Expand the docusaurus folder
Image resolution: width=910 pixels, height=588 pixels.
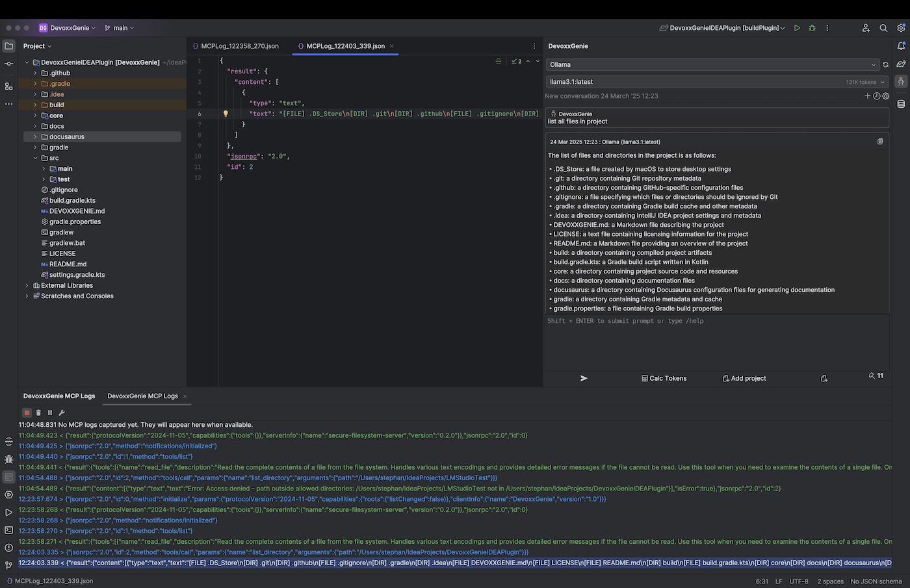click(x=35, y=137)
